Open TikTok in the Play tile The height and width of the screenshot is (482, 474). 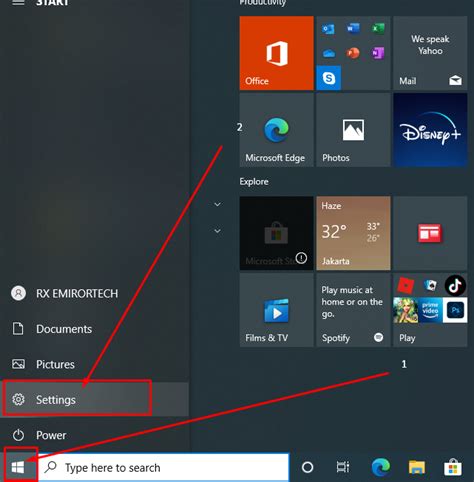point(455,286)
